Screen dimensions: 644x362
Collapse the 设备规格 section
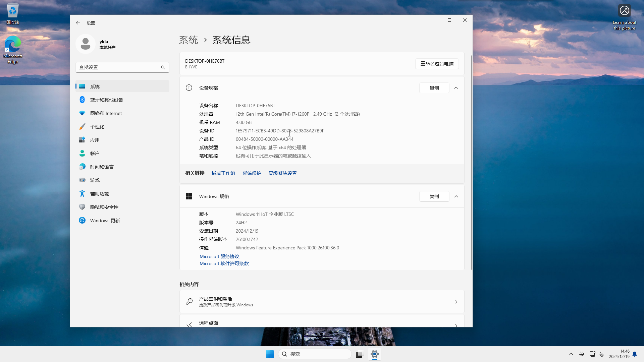tap(456, 88)
